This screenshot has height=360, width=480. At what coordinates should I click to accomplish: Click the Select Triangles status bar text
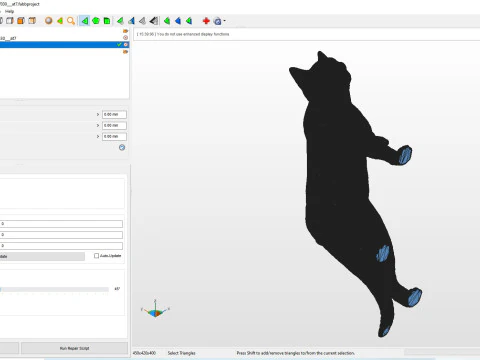(x=181, y=353)
